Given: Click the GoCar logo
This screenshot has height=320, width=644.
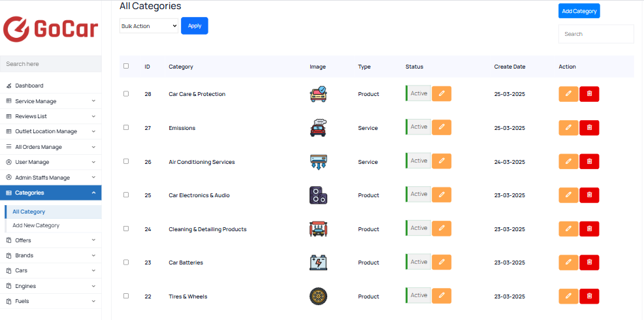Looking at the screenshot, I should pos(50,29).
